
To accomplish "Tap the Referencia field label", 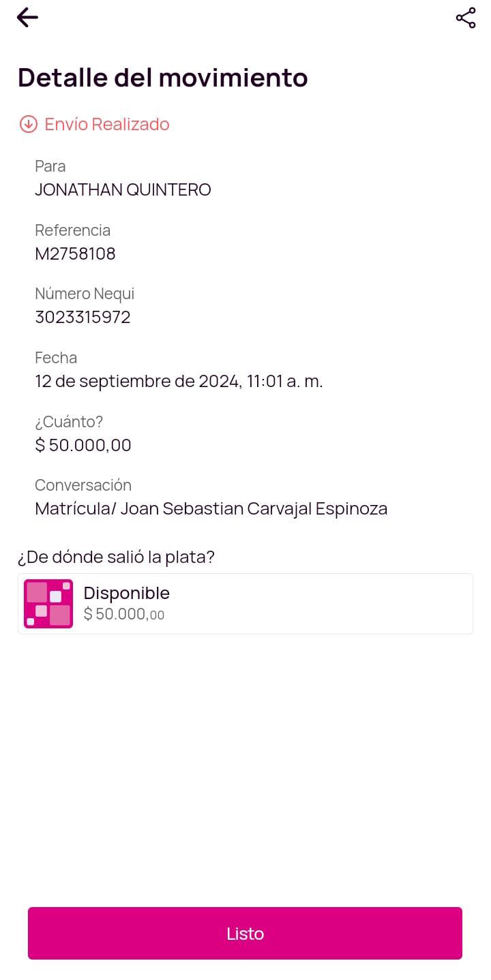I will [x=72, y=230].
